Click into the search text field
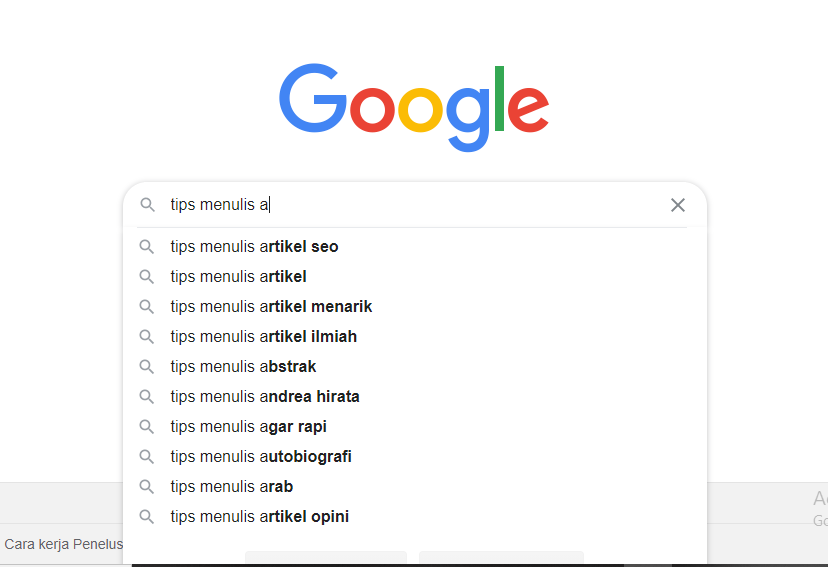This screenshot has height=567, width=828. coord(415,205)
